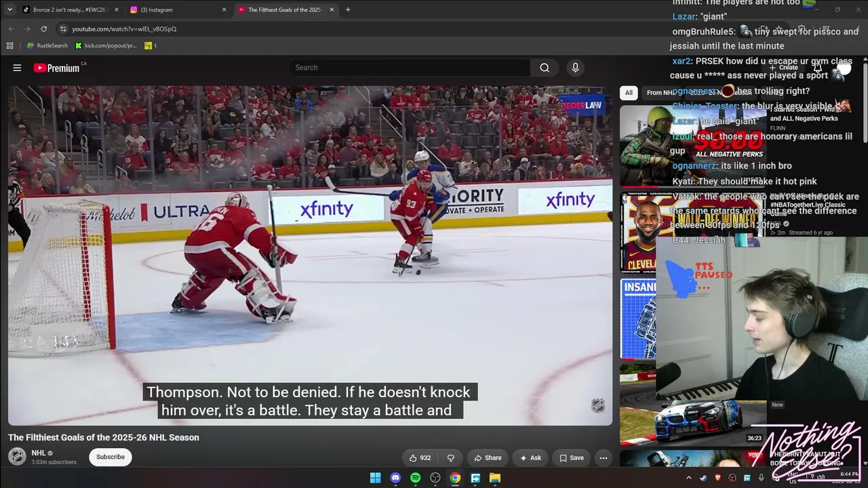Dislike the video with thumbs-down

point(451,457)
